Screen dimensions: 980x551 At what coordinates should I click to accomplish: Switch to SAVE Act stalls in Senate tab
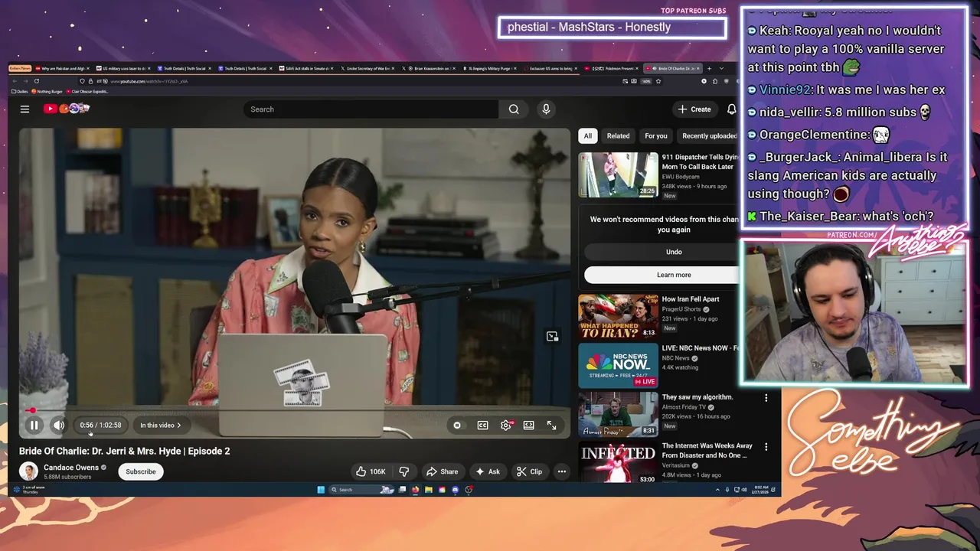[x=306, y=69]
